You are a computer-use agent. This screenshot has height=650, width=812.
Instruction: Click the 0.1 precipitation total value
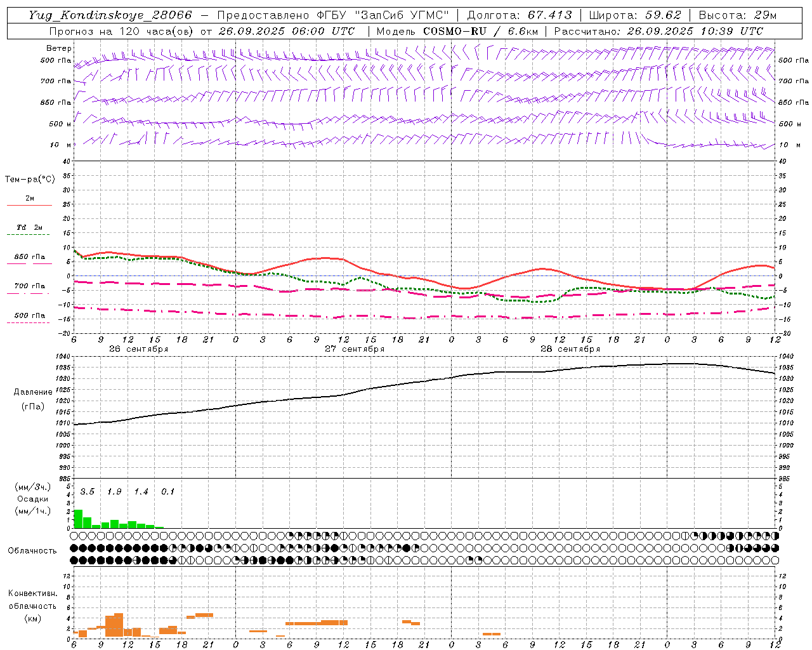[x=167, y=492]
